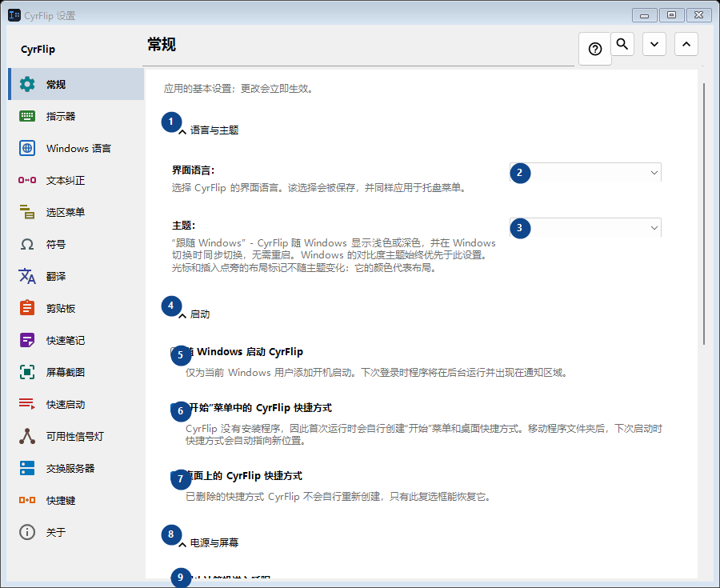Image resolution: width=720 pixels, height=588 pixels.
Task: Click the CyrFlip heading above sidebar
Action: coord(38,49)
